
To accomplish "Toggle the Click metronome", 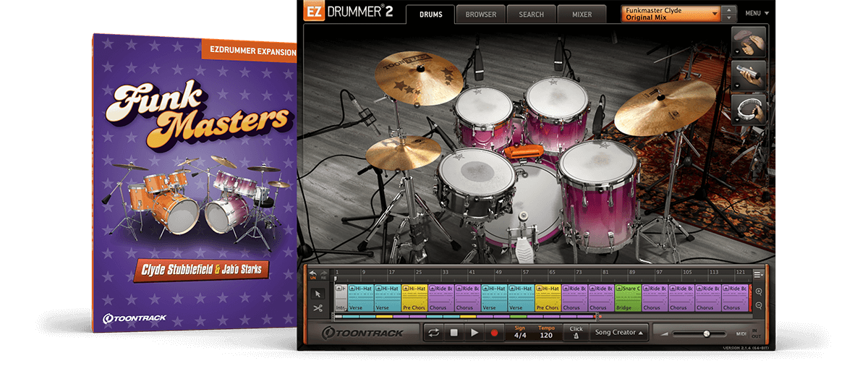I will point(576,332).
